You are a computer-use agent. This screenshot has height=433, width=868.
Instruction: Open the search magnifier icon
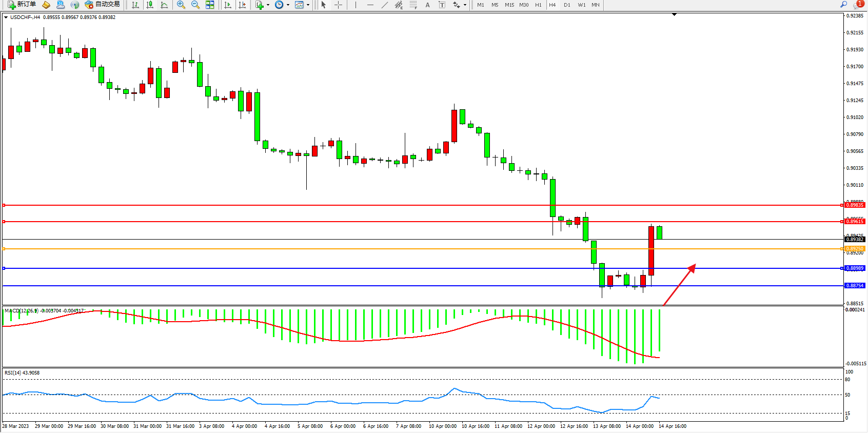click(x=843, y=5)
